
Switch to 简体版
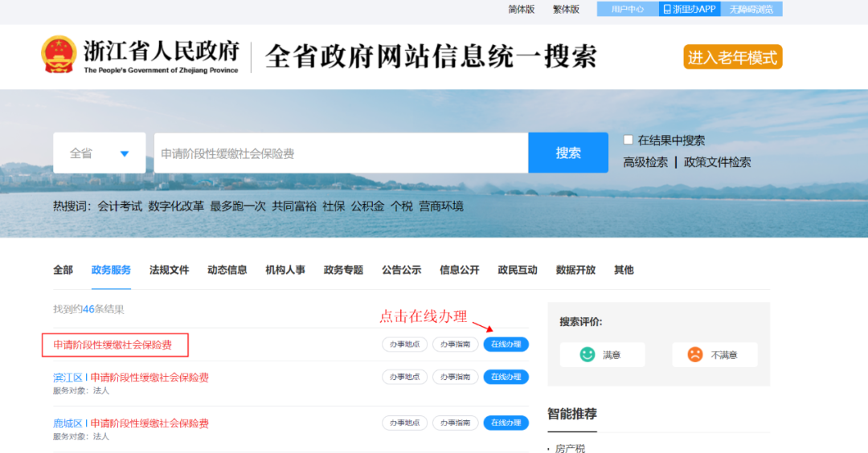coord(522,10)
